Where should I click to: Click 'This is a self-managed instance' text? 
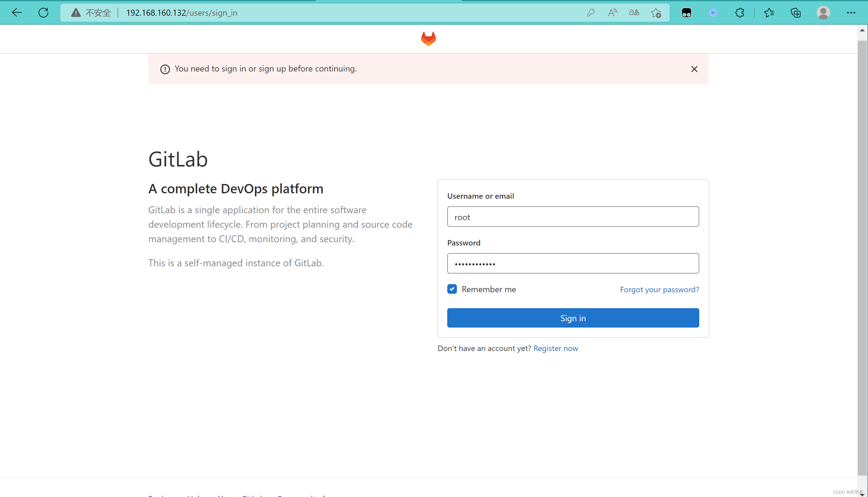(236, 263)
